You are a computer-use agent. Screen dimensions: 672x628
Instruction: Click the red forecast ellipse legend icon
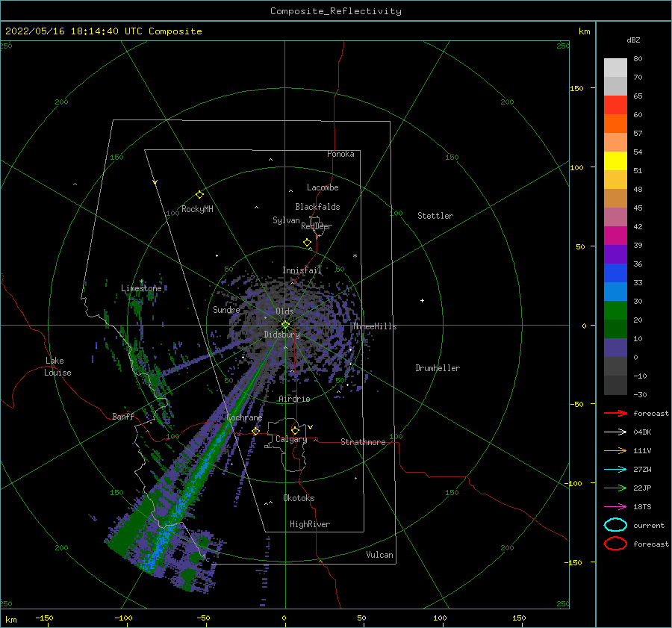pyautogui.click(x=615, y=544)
